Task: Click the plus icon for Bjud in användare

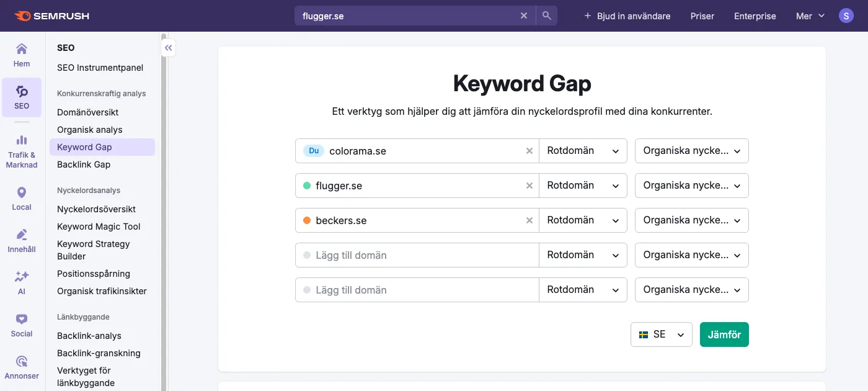Action: [x=588, y=16]
